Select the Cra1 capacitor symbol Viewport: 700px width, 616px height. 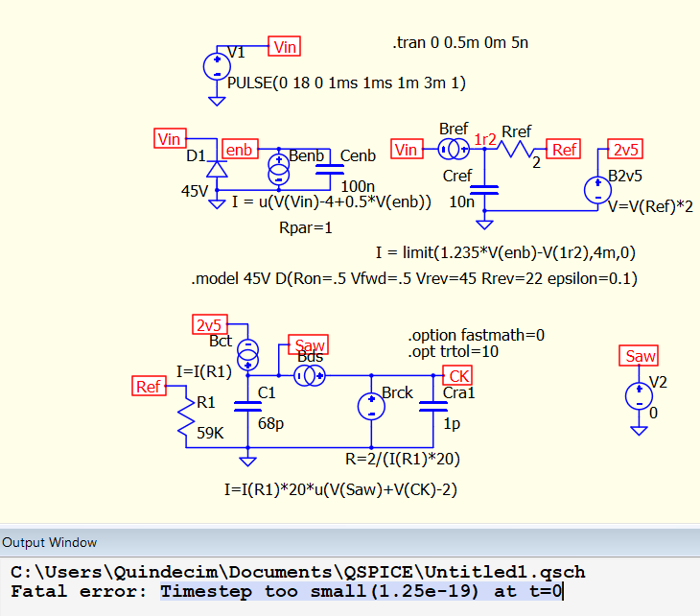(429, 406)
